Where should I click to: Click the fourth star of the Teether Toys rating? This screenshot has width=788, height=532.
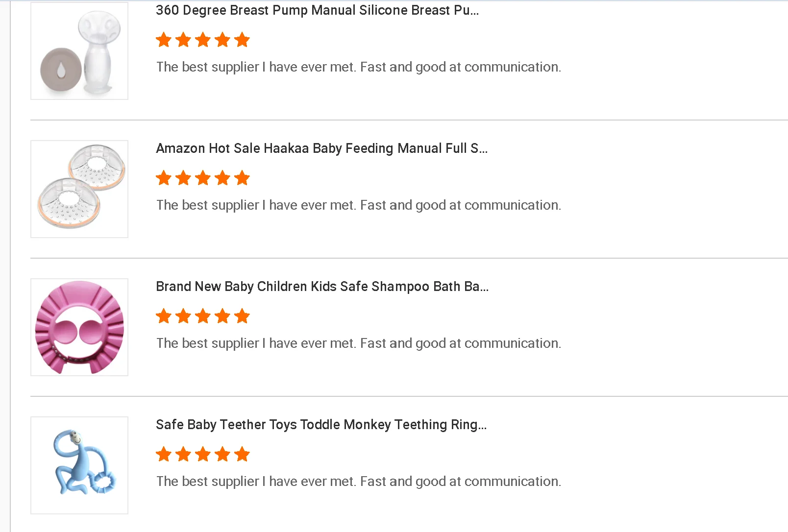(x=222, y=454)
